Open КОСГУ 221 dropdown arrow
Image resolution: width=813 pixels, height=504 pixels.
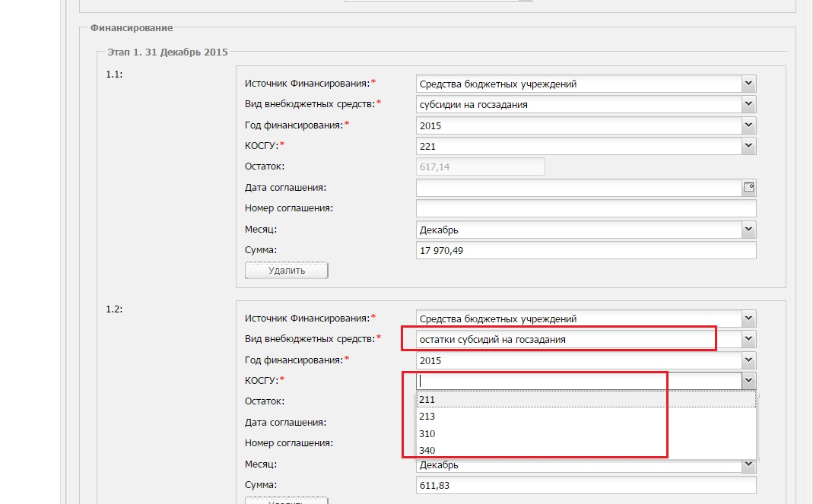pos(749,146)
